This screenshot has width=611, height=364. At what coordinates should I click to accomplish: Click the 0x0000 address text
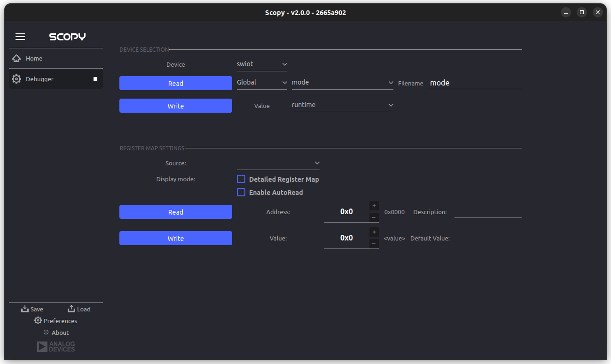click(394, 212)
